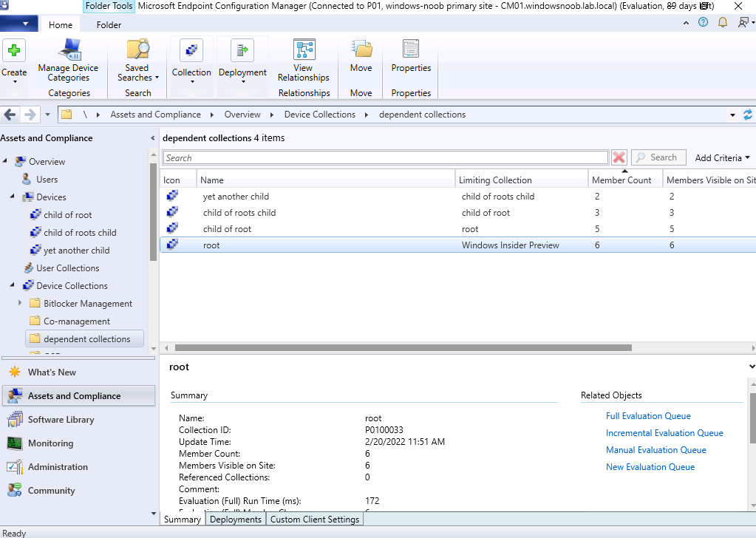This screenshot has height=538, width=756.
Task: Open the Incremental Evaluation Queue link
Action: click(664, 433)
